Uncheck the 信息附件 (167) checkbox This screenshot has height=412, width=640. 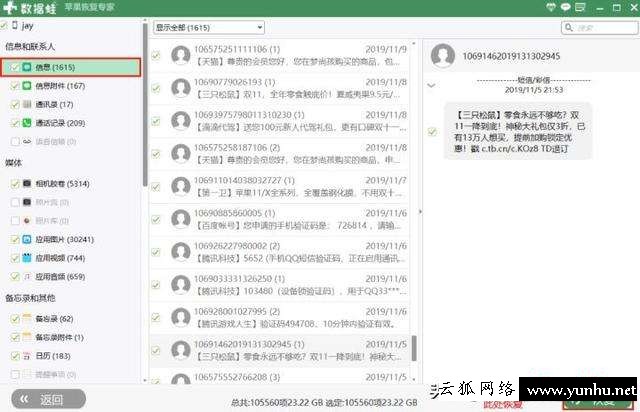pyautogui.click(x=15, y=86)
